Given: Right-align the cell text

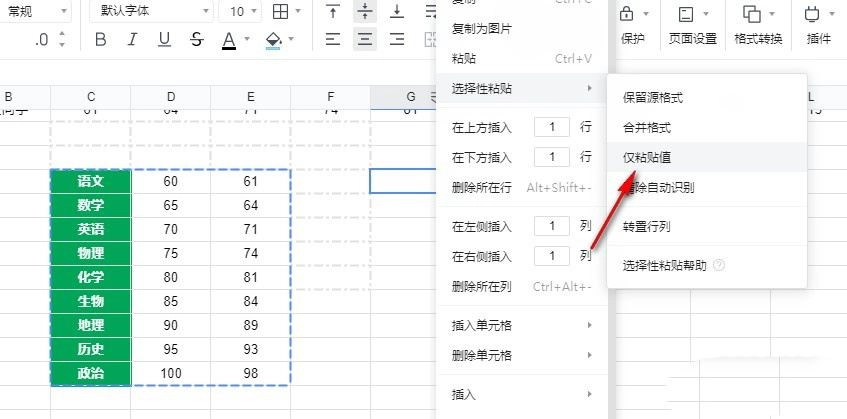Looking at the screenshot, I should (397, 40).
